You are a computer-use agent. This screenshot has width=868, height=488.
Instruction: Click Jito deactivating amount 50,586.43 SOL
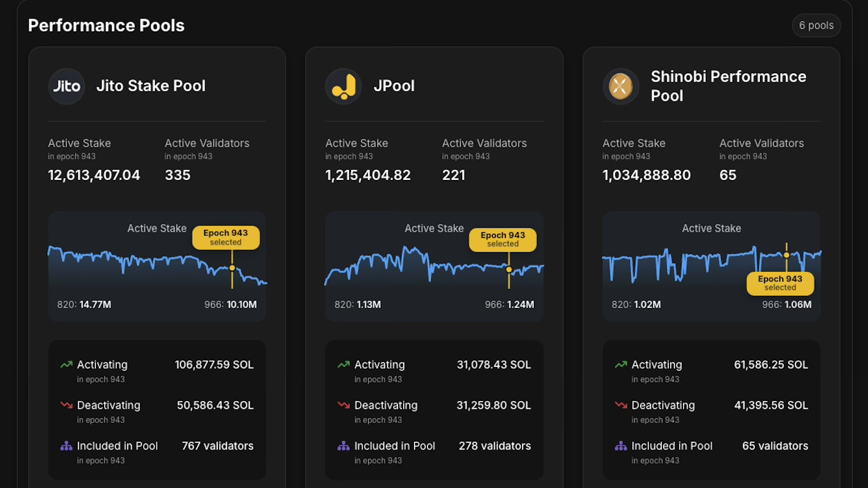215,405
